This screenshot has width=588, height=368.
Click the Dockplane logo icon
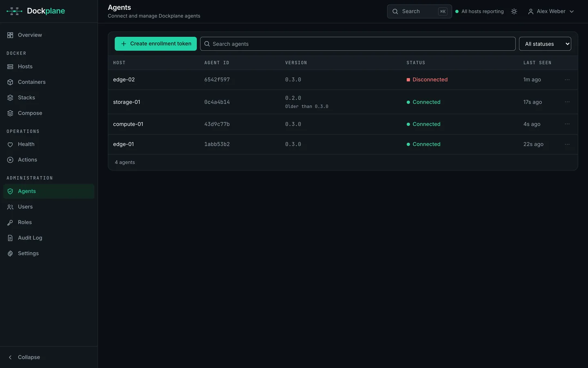pos(14,11)
